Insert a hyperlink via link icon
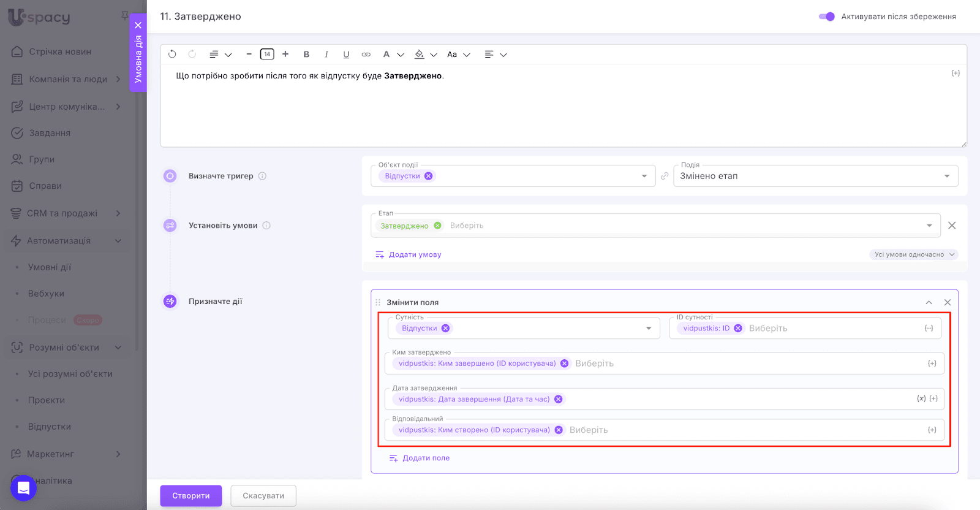Viewport: 980px width, 510px height. click(366, 55)
